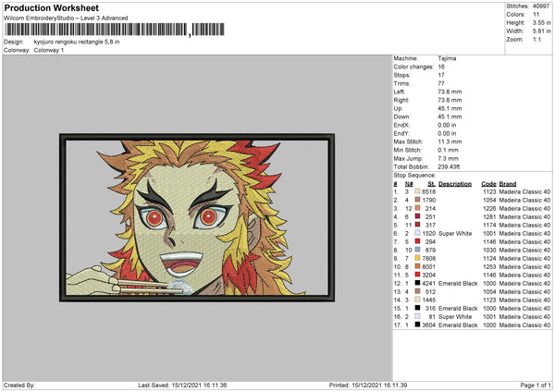Click the Total Bobbin value '239.43ft'
The image size is (555, 392).
(449, 166)
